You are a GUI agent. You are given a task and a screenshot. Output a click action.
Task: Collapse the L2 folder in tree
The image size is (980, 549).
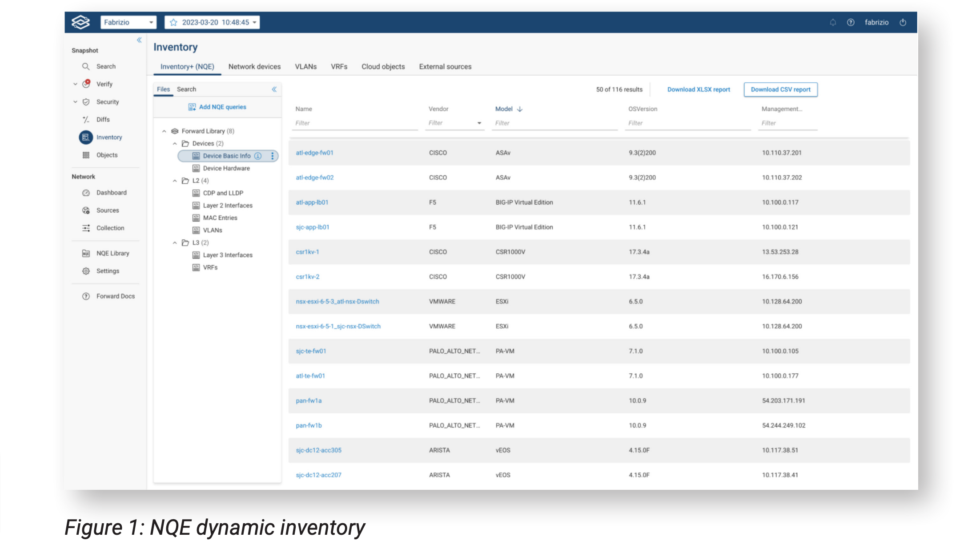click(175, 181)
